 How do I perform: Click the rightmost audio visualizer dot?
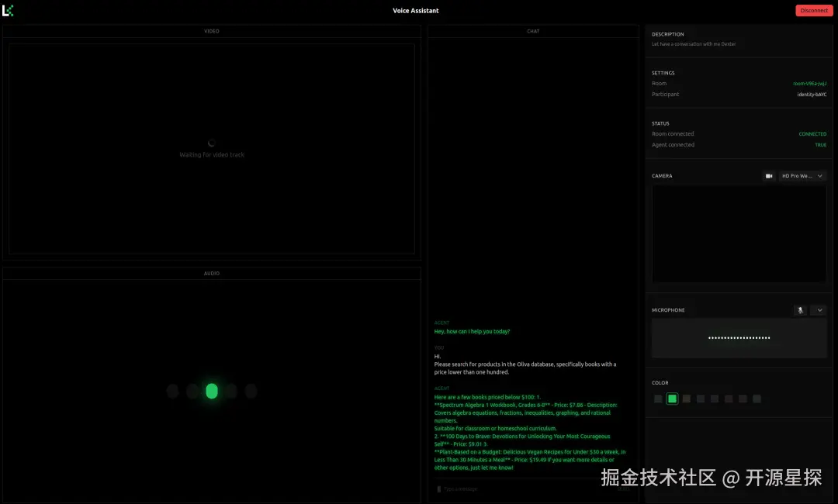251,392
